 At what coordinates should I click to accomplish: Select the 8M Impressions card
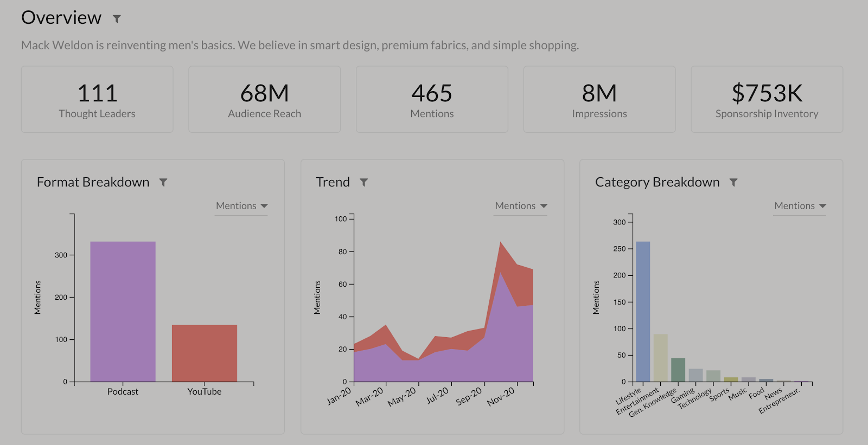599,99
